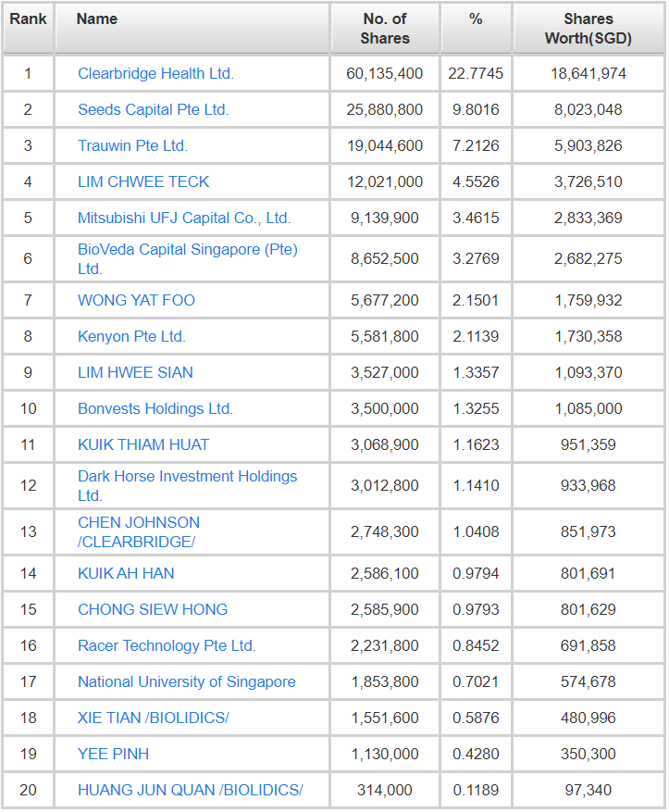Viewport: 669px width, 812px height.
Task: Click the HUANG JUN QUAN /BIOLIDICS/ link
Action: (191, 791)
